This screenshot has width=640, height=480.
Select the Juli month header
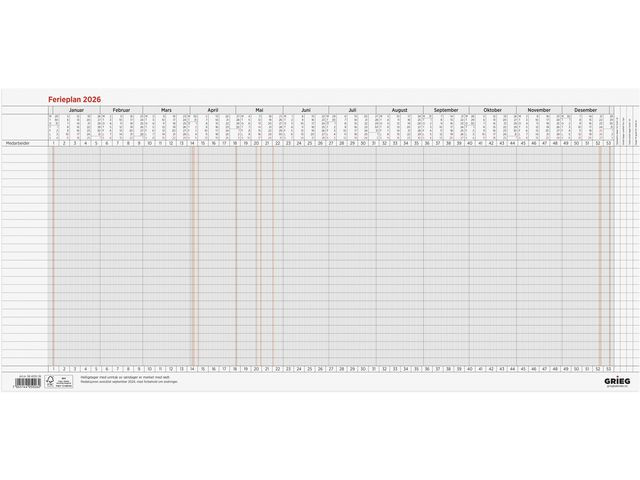click(352, 110)
